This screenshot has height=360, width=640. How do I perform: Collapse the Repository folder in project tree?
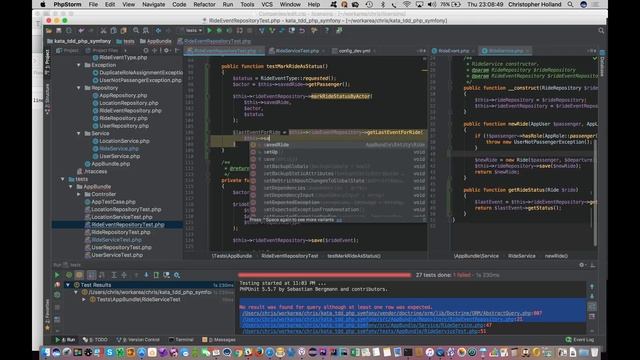point(79,88)
